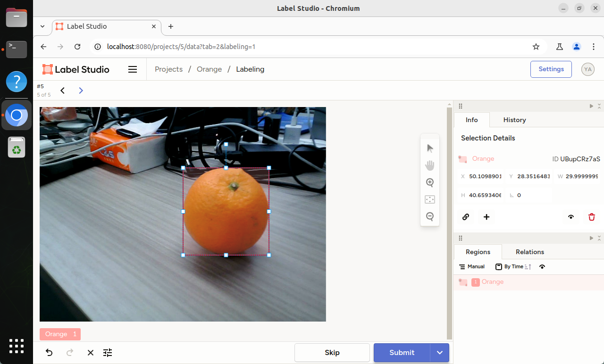
Task: Click the Submit button
Action: click(402, 353)
